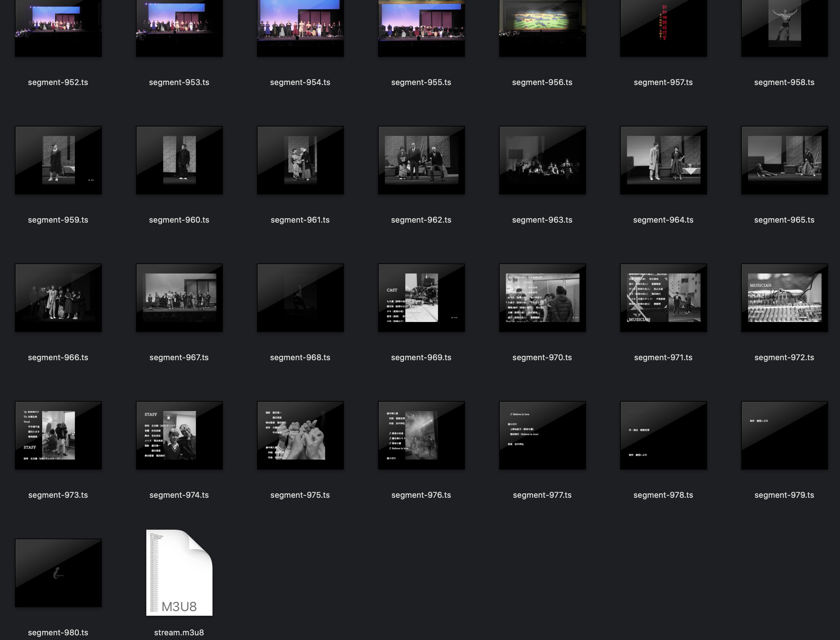
Task: Select segment-971.ts credits thumbnail
Action: (663, 297)
